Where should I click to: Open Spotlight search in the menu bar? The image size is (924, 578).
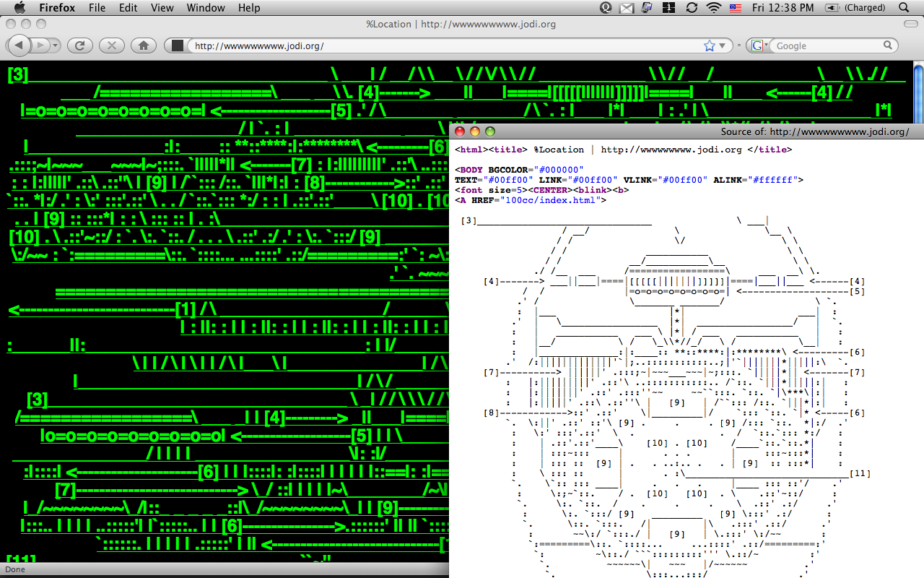tap(905, 8)
